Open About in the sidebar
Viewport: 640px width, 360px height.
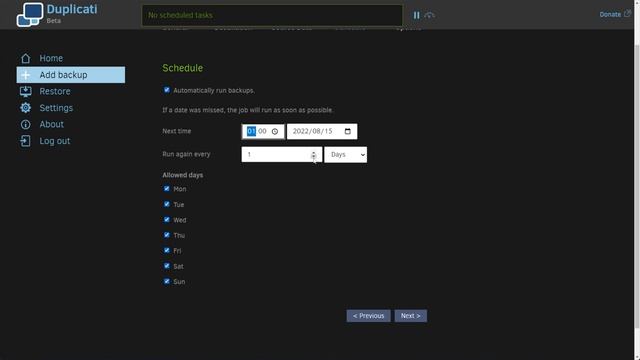pos(51,124)
